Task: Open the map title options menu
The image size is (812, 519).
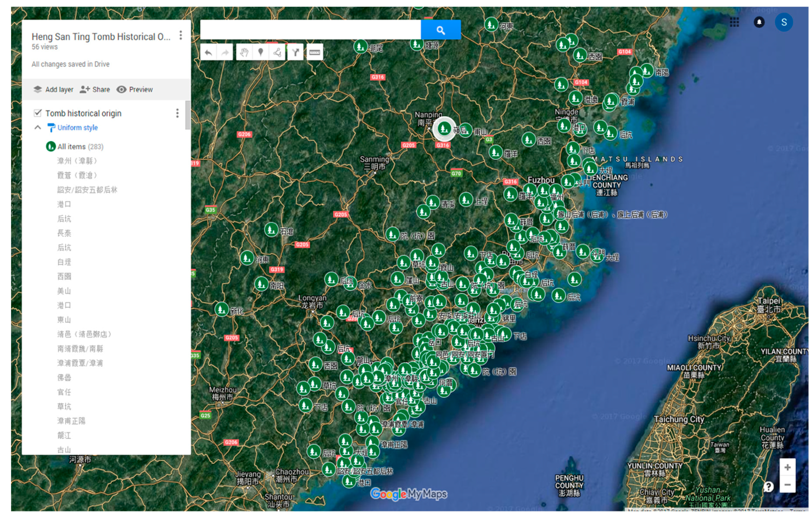Action: (x=181, y=35)
